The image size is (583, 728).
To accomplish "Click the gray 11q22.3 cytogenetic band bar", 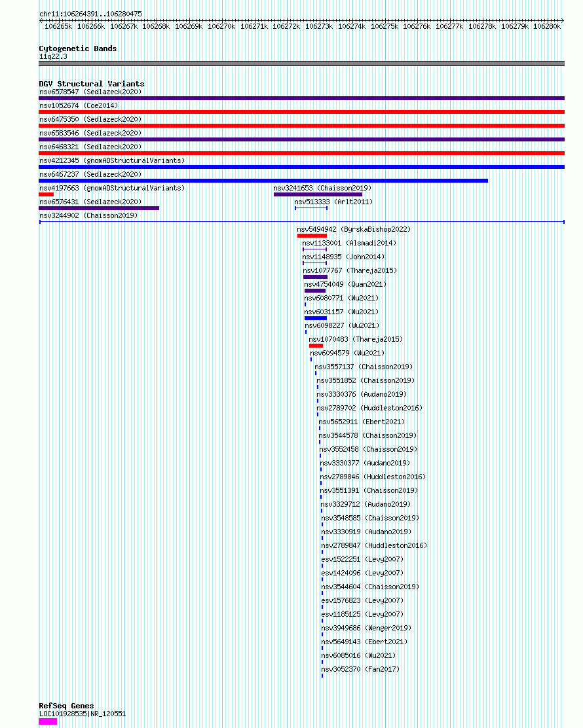I will 301,64.
